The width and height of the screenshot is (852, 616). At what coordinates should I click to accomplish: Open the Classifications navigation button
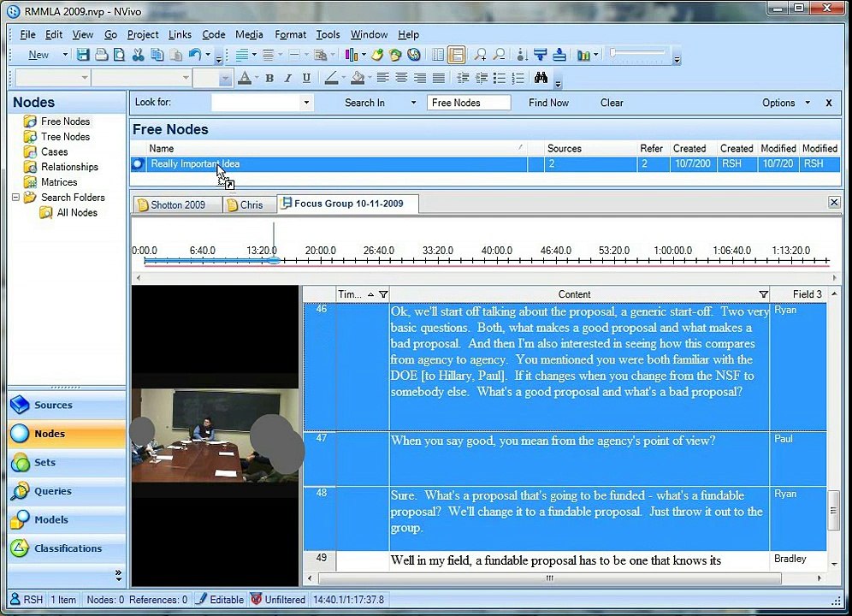[x=67, y=548]
